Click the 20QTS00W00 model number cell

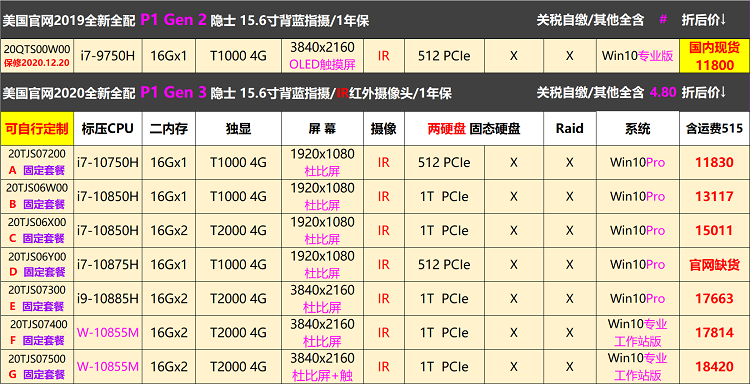pos(37,55)
